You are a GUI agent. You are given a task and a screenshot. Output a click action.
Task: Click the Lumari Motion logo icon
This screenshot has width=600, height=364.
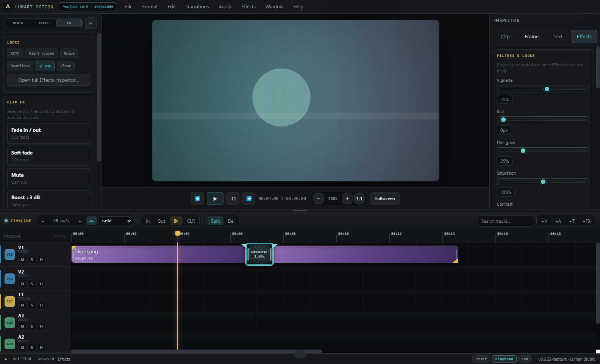point(8,7)
